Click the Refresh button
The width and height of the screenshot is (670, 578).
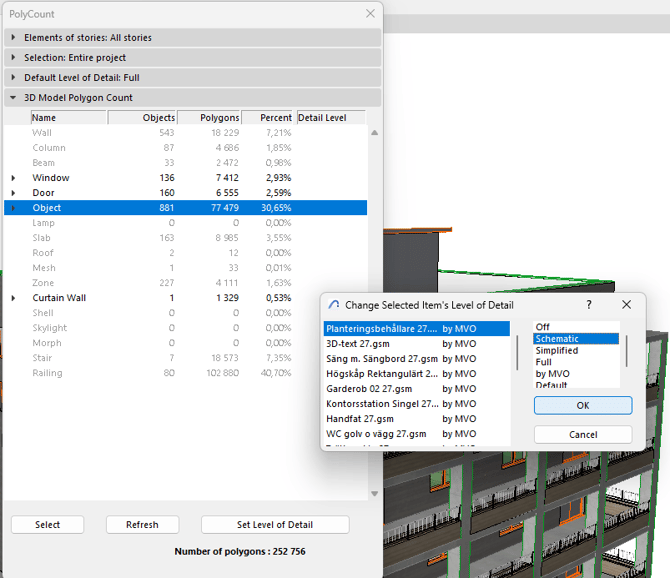[142, 525]
